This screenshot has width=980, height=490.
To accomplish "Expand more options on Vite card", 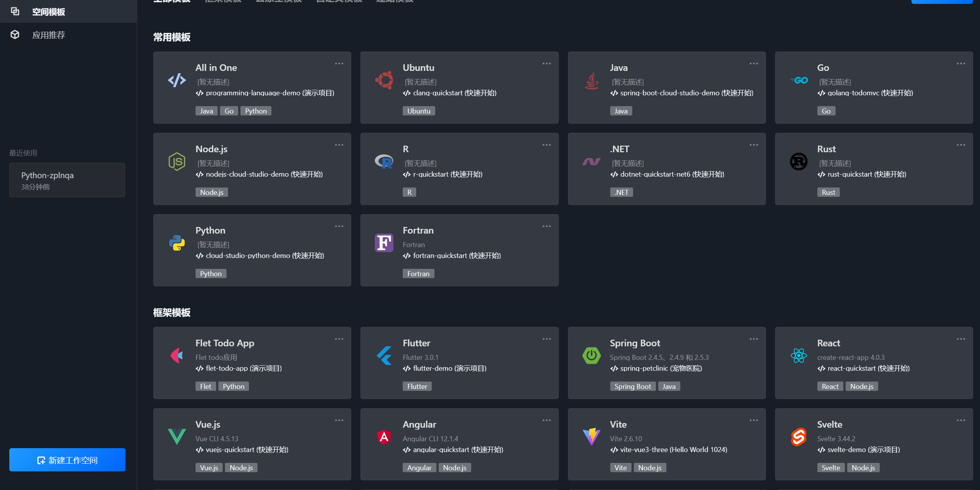I will [753, 420].
